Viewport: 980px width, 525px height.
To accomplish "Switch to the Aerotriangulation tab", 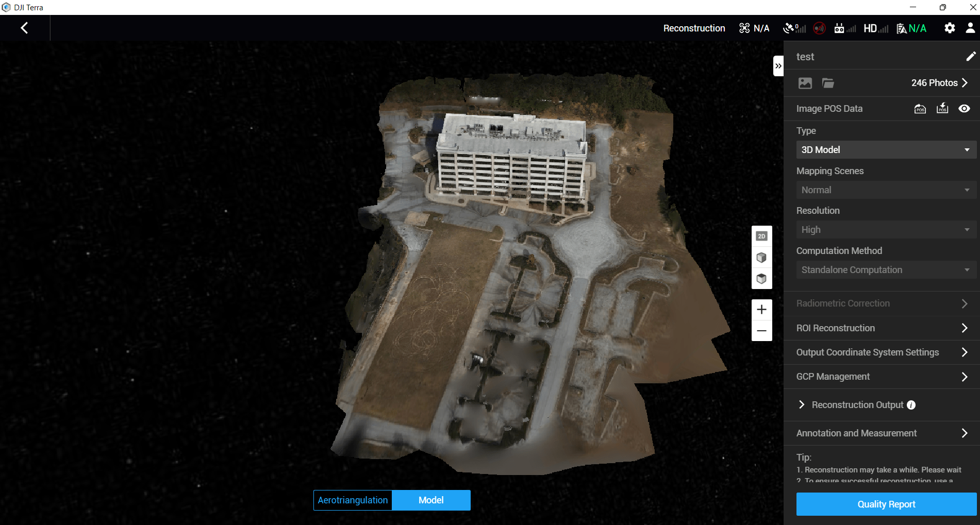I will [x=353, y=500].
